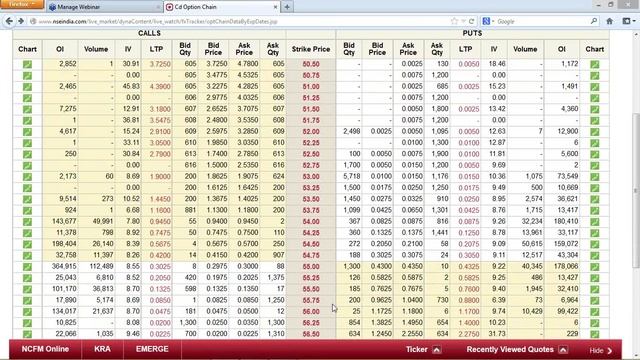Click calls IV value 45.83
This screenshot has height=360, width=640.
coord(131,87)
